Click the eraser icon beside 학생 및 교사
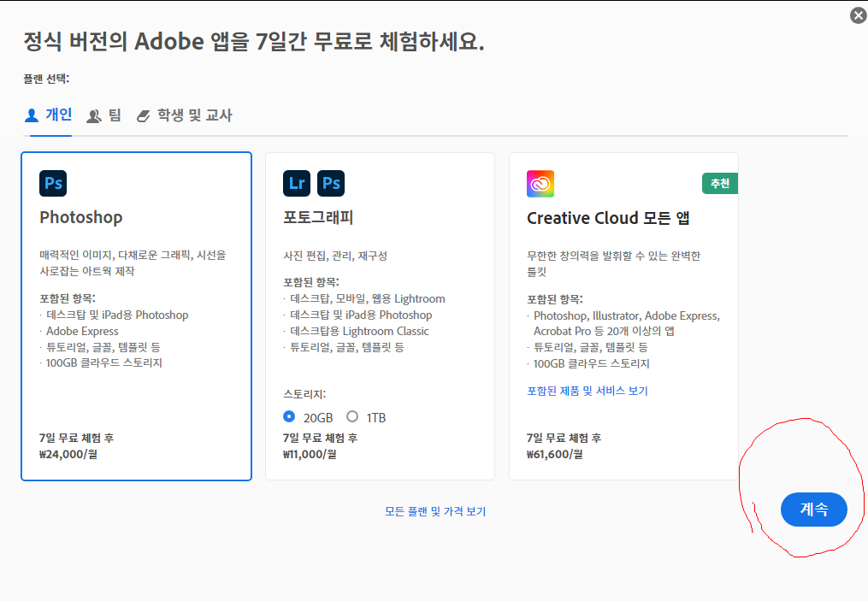Screen dimensions: 868x601 [144, 115]
